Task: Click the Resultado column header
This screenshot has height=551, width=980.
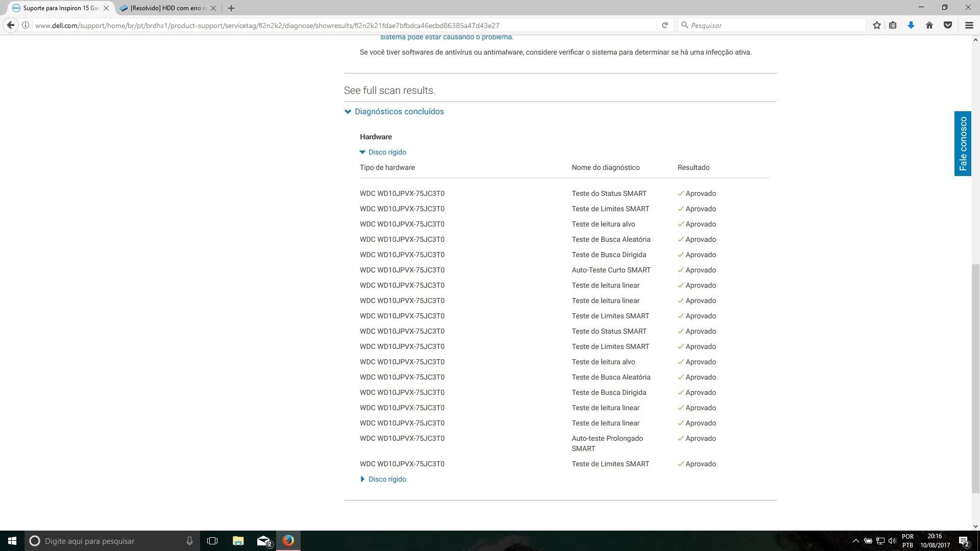Action: pos(693,167)
